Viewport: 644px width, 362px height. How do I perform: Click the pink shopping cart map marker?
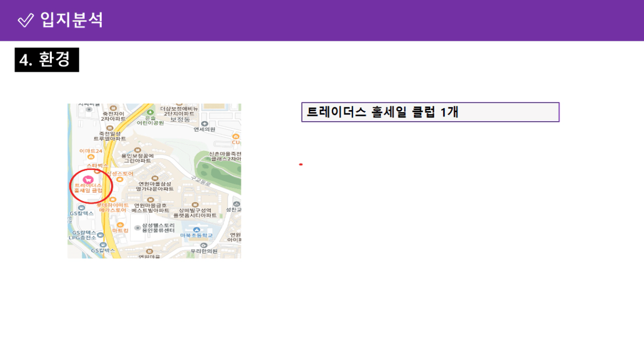88,179
